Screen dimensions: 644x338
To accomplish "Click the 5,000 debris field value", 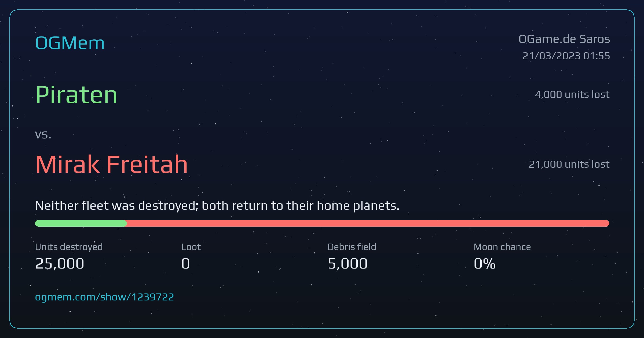I will pyautogui.click(x=347, y=263).
